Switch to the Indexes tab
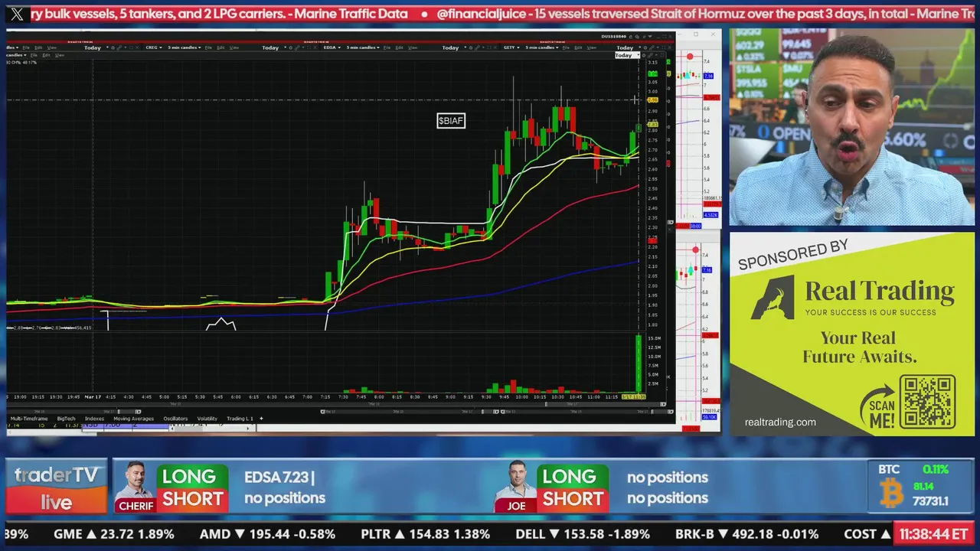 [94, 419]
